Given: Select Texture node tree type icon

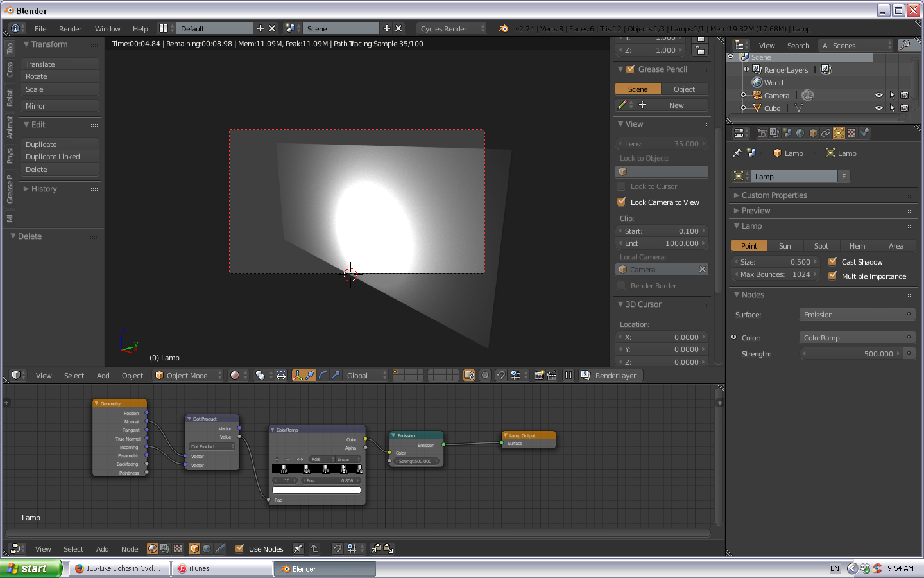Looking at the screenshot, I should pyautogui.click(x=178, y=548).
